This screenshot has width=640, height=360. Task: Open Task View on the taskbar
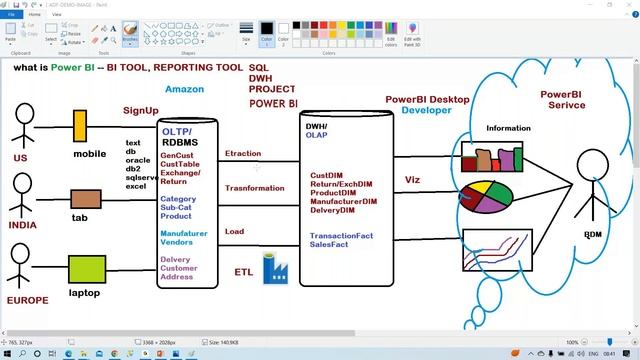pyautogui.click(x=52, y=354)
